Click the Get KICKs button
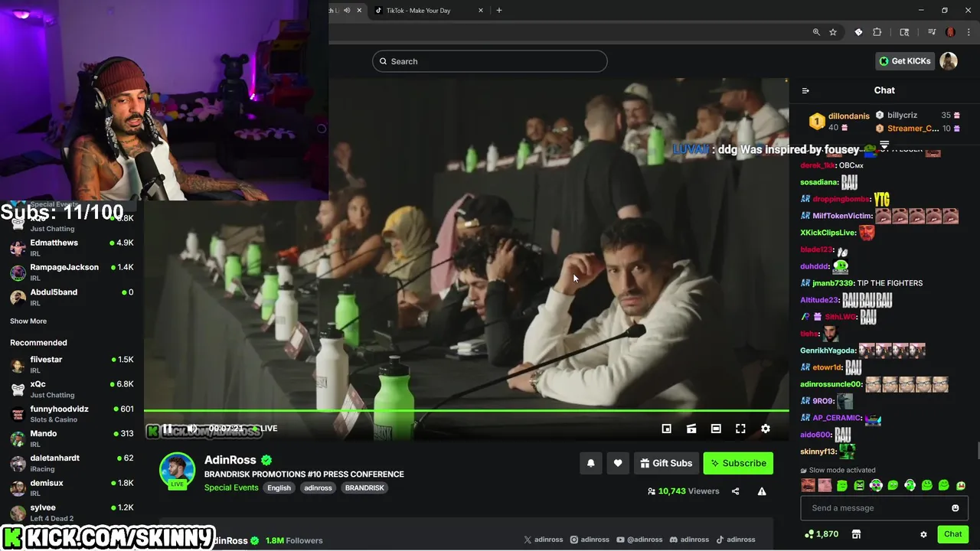 [904, 61]
